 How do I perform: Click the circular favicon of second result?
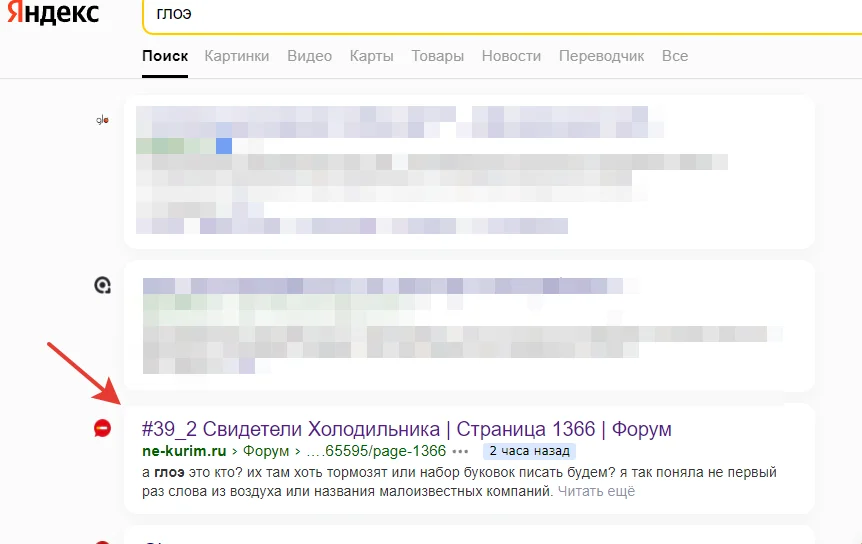pos(102,285)
